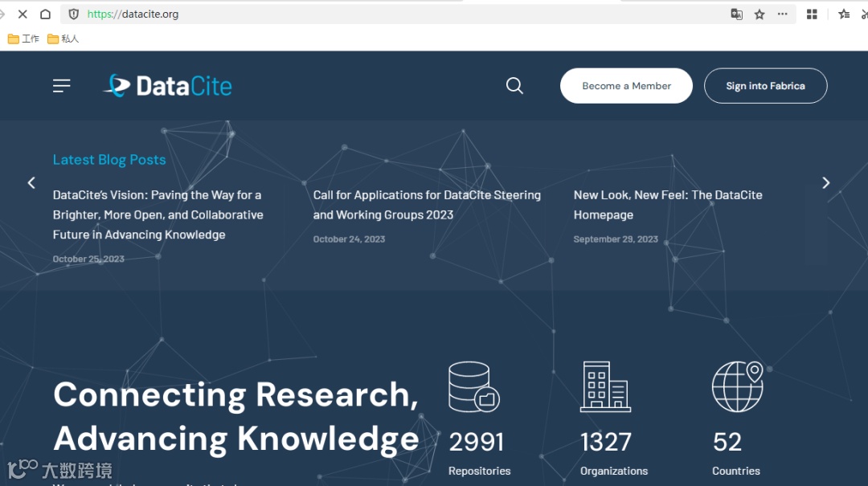Click the Countries label
Viewport: 868px width, 486px height.
point(735,471)
